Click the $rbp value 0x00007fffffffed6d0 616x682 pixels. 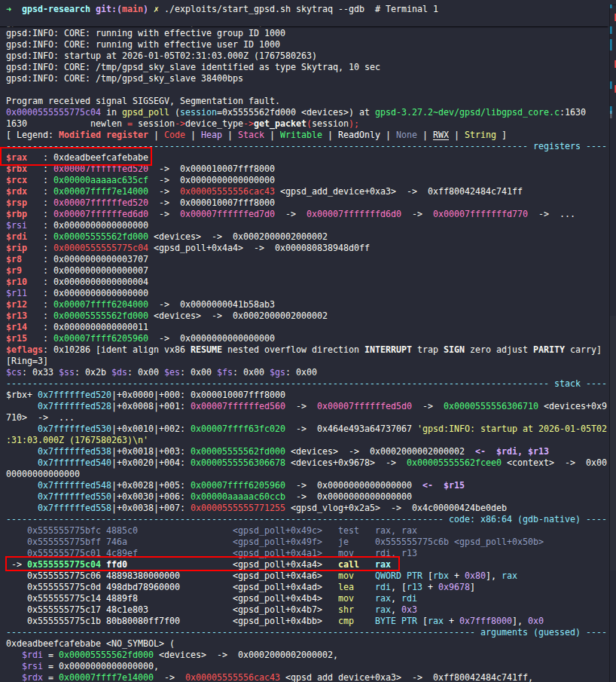[x=101, y=214]
